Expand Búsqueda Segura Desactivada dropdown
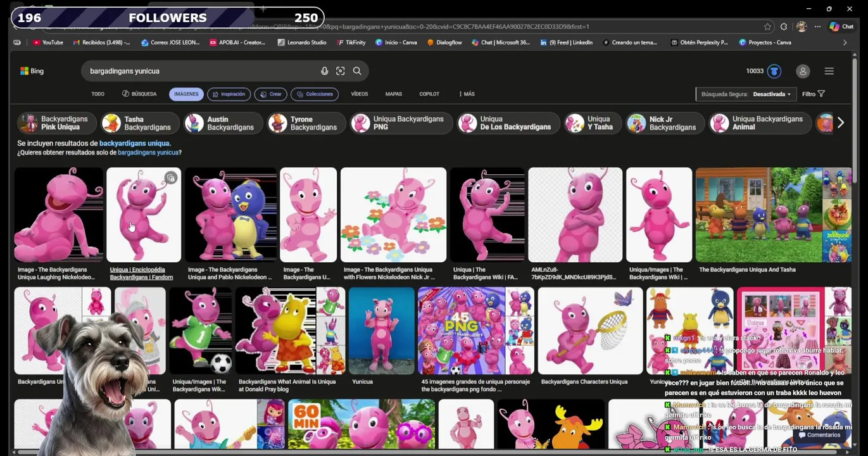This screenshot has width=868, height=456. coord(745,94)
